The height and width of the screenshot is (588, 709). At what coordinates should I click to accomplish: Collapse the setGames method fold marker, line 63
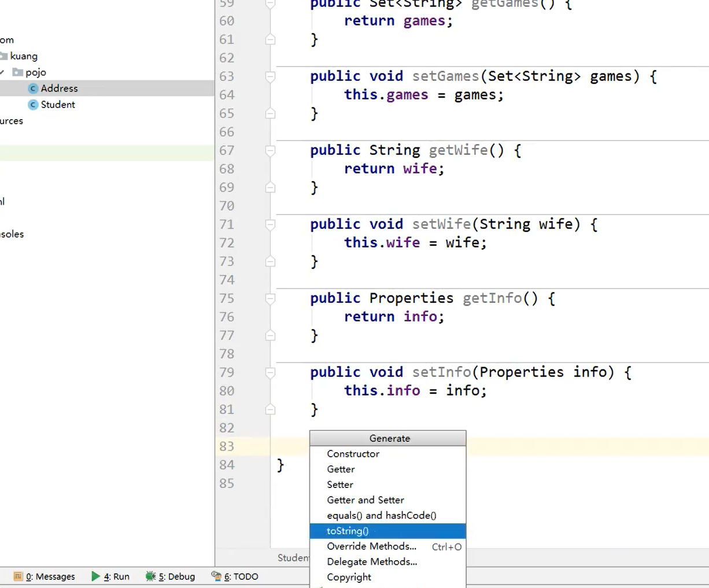click(x=270, y=76)
